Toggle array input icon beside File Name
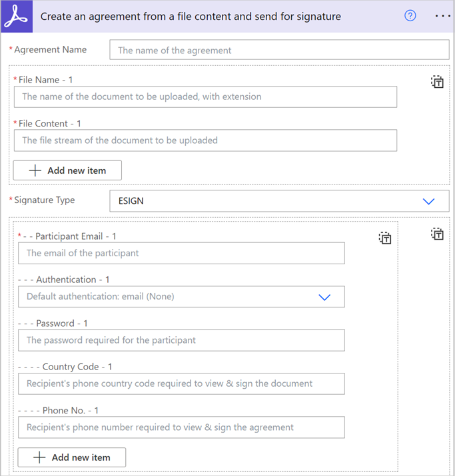 pyautogui.click(x=437, y=83)
